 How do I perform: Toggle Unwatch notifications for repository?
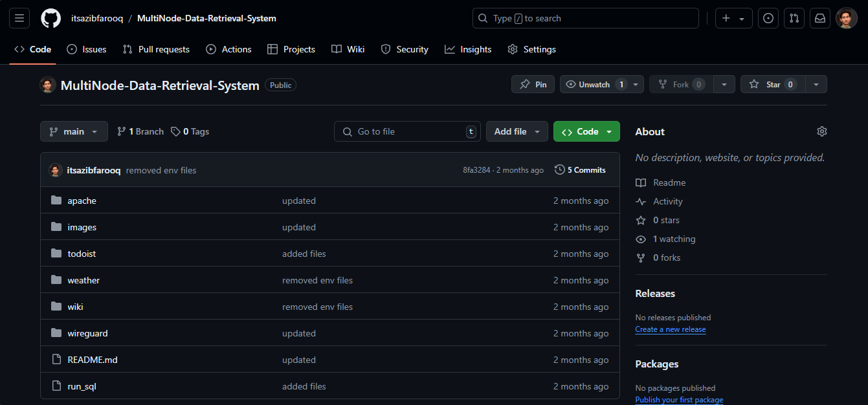pos(594,85)
